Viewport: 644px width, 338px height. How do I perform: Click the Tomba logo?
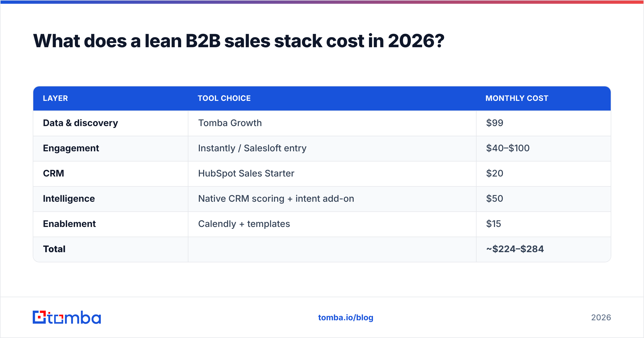pyautogui.click(x=67, y=317)
